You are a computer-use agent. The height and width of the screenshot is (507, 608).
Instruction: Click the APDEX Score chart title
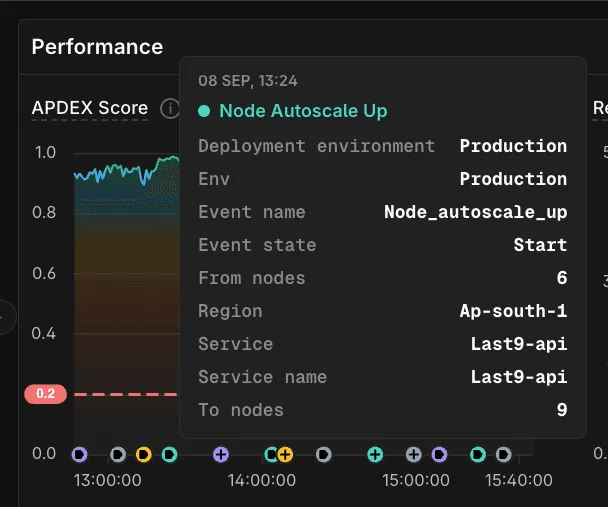pyautogui.click(x=90, y=108)
